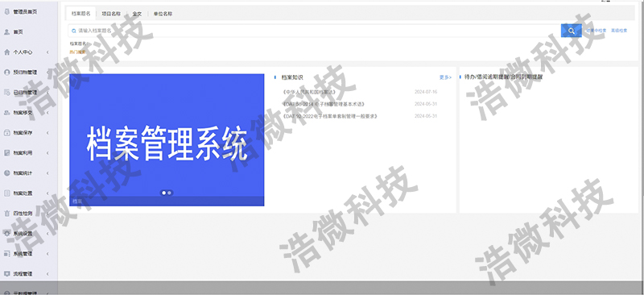This screenshot has height=295, width=644.
Task: Click the blue magnifier search button
Action: [572, 31]
